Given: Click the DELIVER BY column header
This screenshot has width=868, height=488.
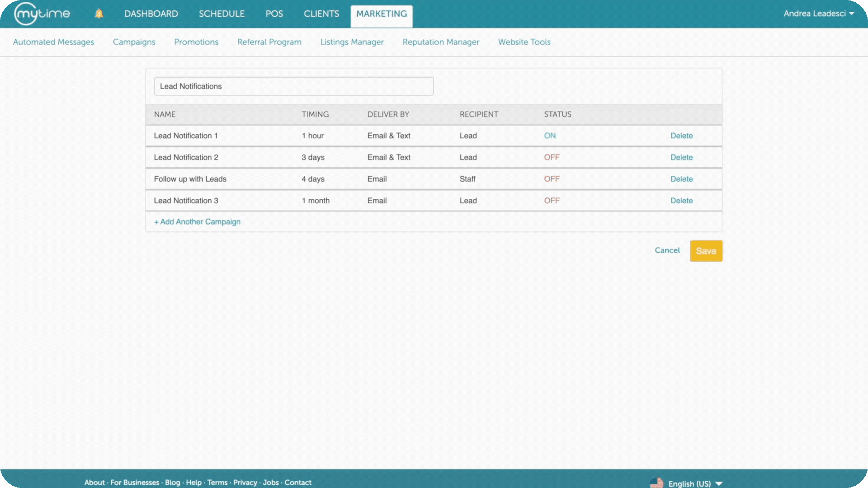Looking at the screenshot, I should [x=388, y=114].
